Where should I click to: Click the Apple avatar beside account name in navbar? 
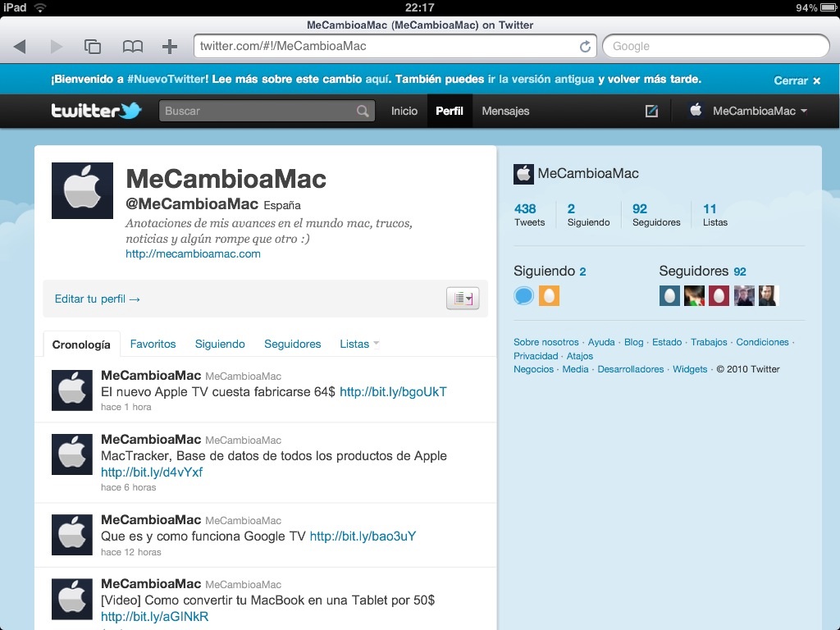(x=696, y=111)
